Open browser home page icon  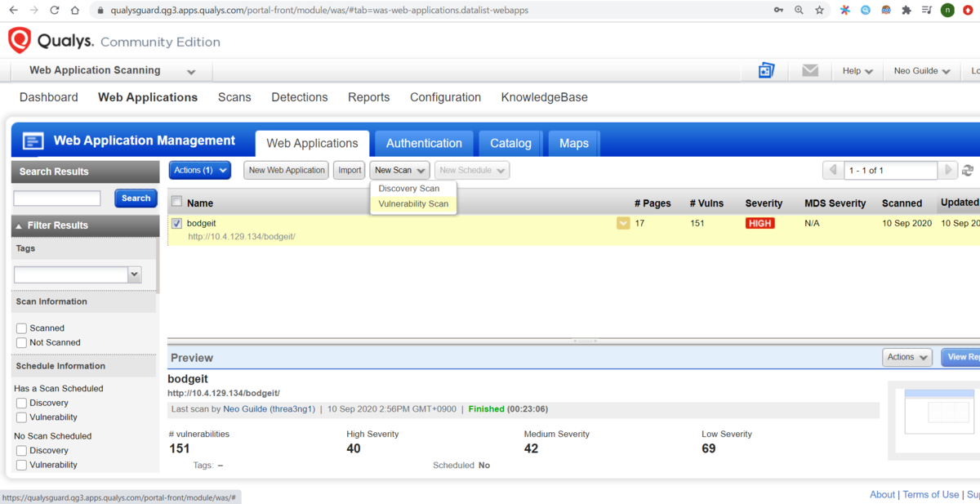75,11
